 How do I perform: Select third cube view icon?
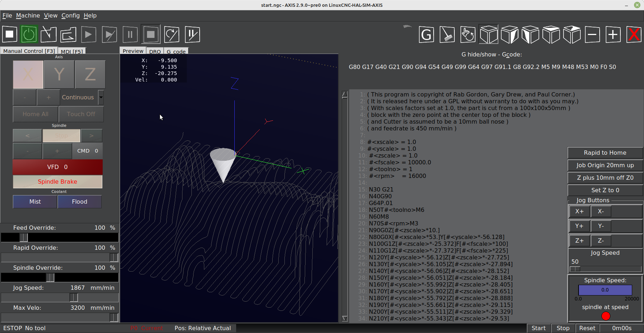pyautogui.click(x=530, y=35)
